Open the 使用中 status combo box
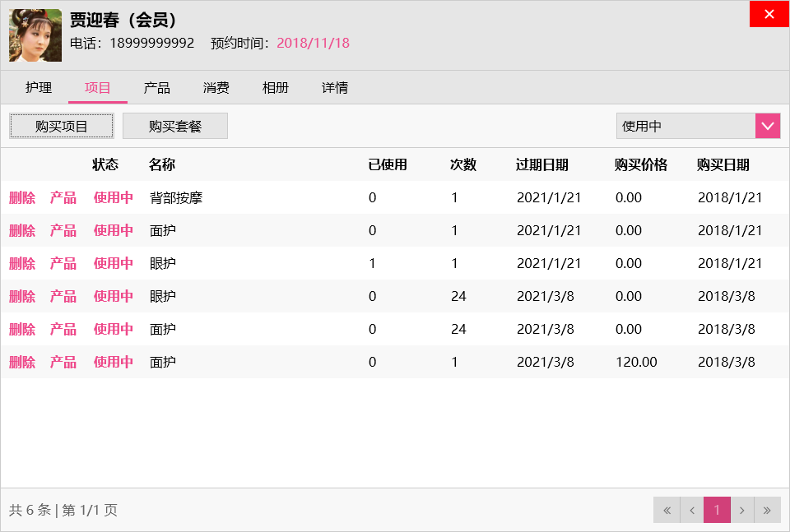 click(x=685, y=126)
